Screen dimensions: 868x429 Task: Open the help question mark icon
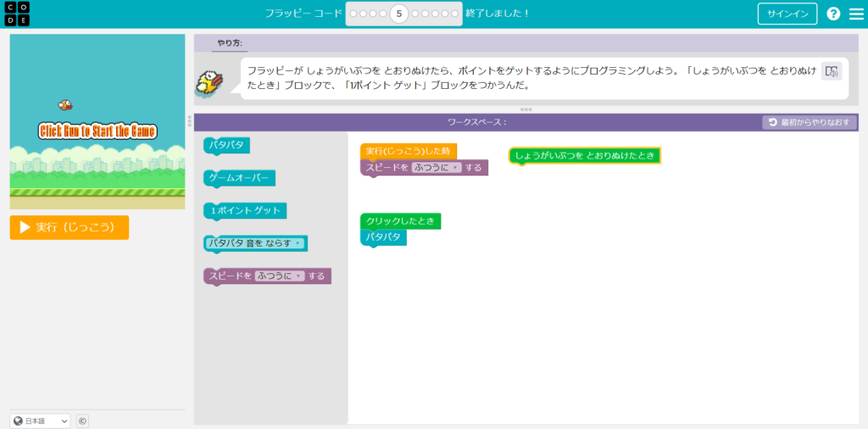833,14
